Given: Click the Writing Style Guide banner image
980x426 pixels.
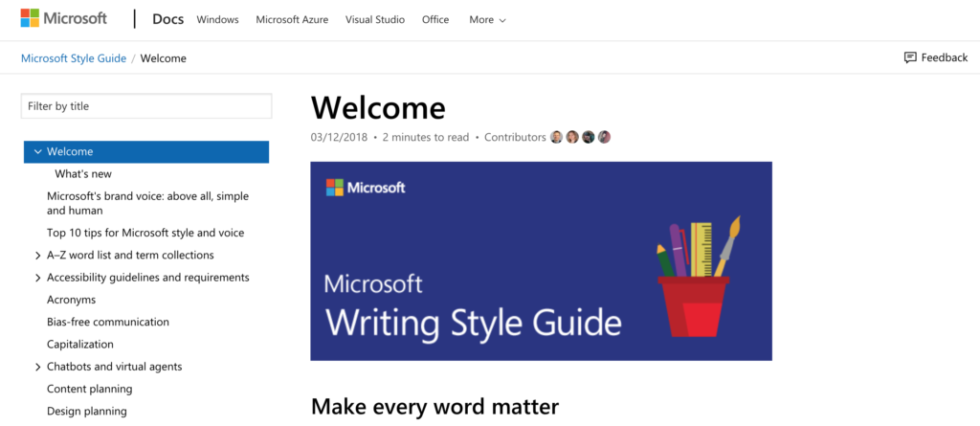Looking at the screenshot, I should coord(542,260).
